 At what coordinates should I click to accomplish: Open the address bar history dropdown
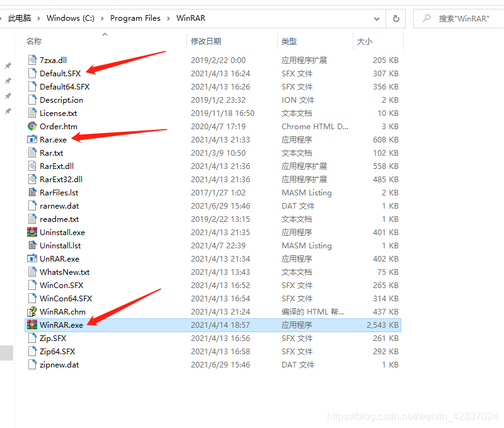click(x=377, y=19)
